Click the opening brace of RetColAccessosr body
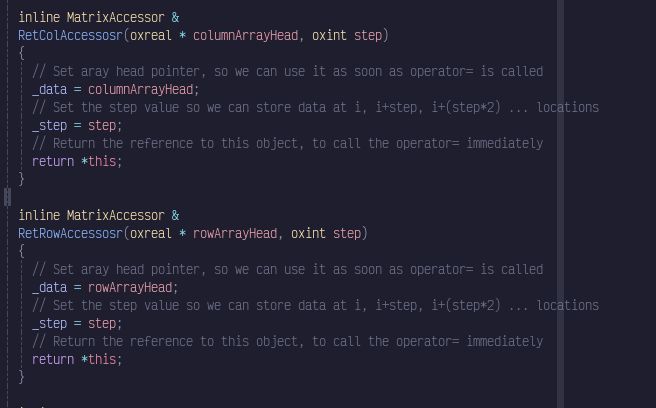This screenshot has width=656, height=408. pos(21,54)
